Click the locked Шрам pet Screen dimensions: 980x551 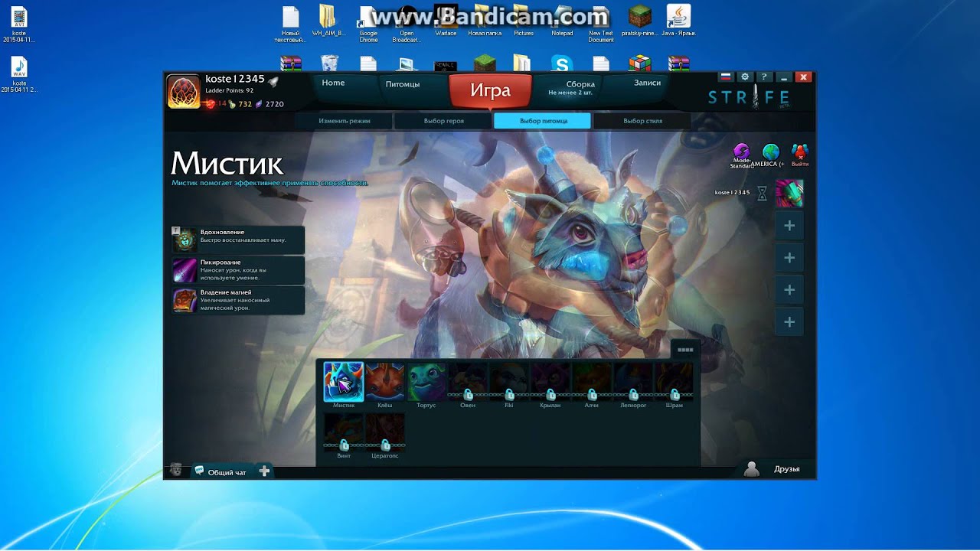coord(675,381)
